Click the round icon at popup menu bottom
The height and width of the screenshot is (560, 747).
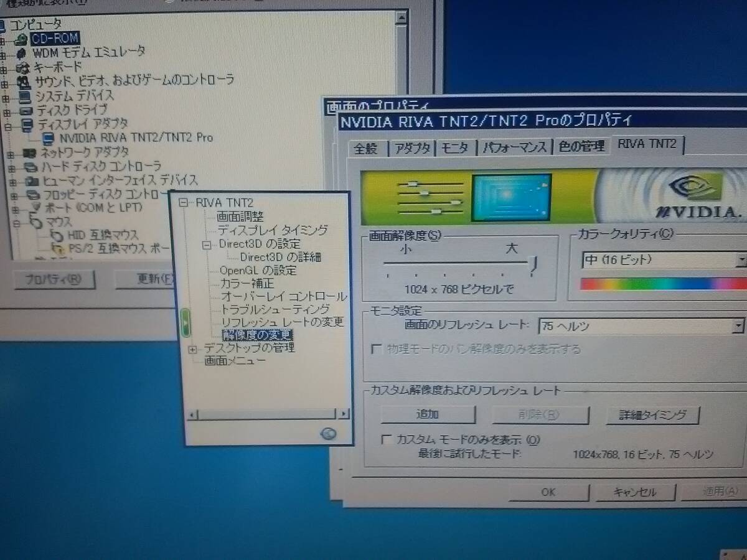(x=329, y=434)
